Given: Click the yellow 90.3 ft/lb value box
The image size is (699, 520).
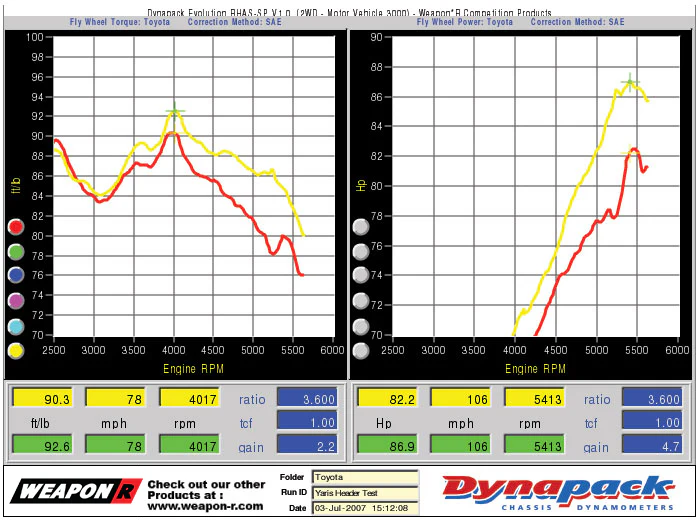Looking at the screenshot, I should tap(42, 398).
